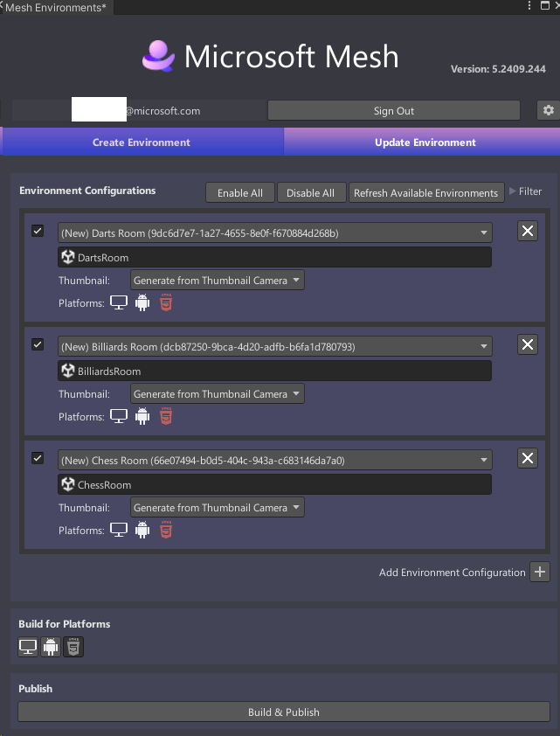The image size is (560, 736).
Task: Open the window's three-dot options menu
Action: click(x=529, y=5)
